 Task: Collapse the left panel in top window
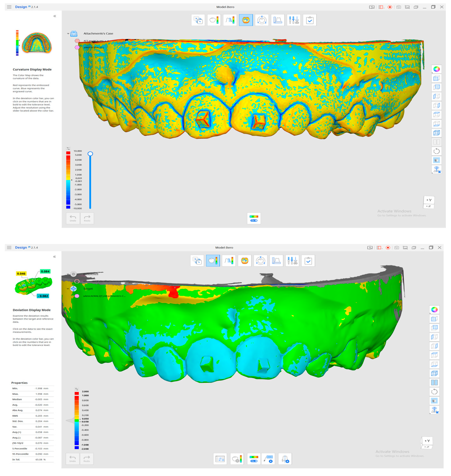coord(55,16)
